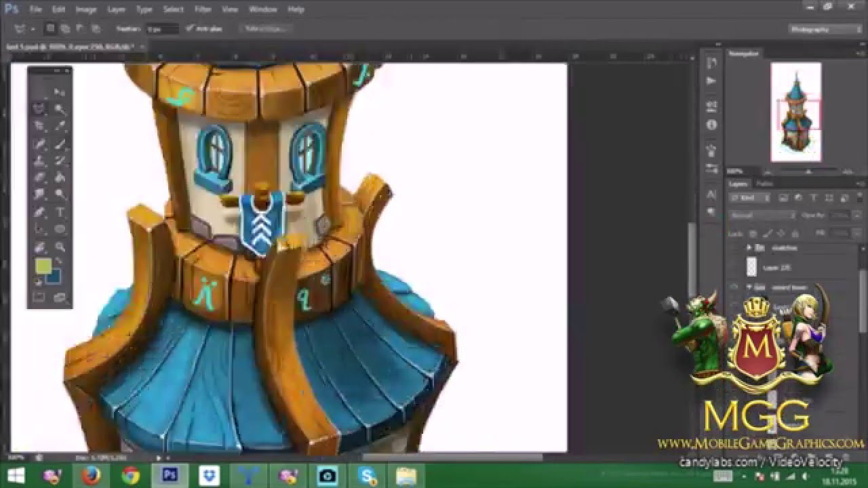Click Add to selection mode icon
Image resolution: width=868 pixels, height=488 pixels.
[66, 28]
